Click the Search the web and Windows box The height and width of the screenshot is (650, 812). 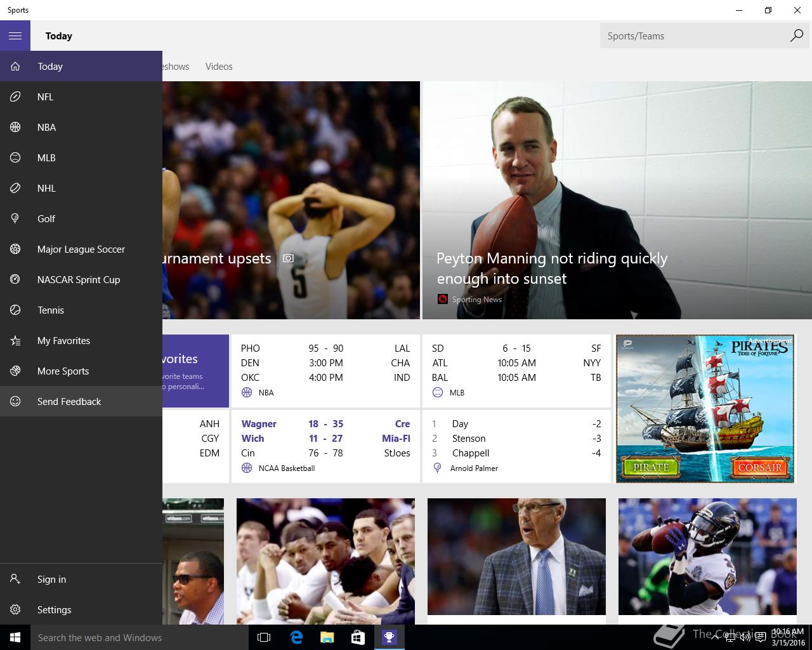pos(140,637)
